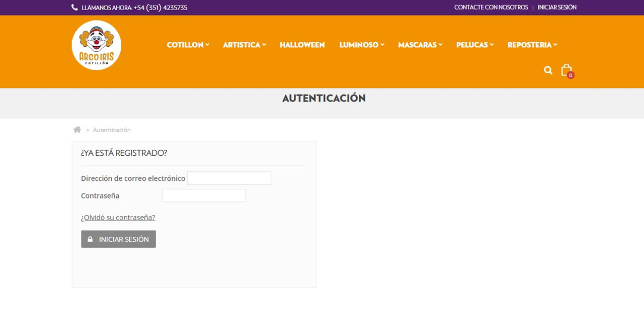This screenshot has height=310, width=644.
Task: Focus the Contraseña password field
Action: pyautogui.click(x=204, y=195)
